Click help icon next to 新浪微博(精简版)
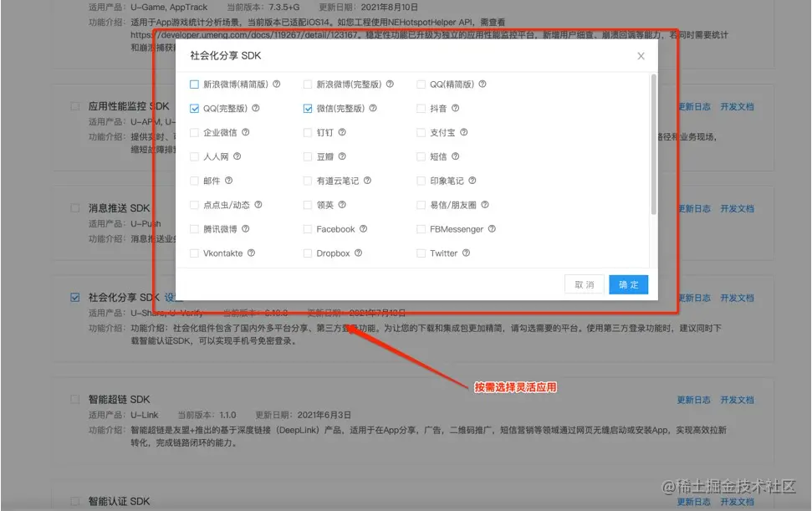812x511 pixels. tap(277, 84)
